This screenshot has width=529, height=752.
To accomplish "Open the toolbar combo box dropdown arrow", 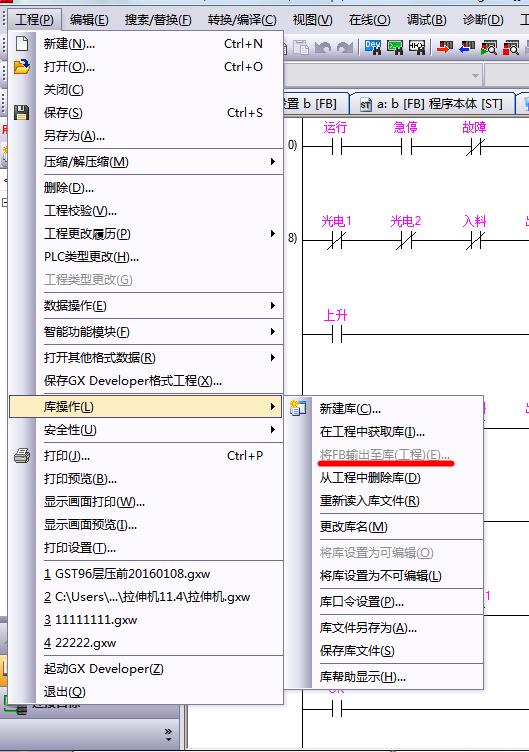I will tap(475, 76).
